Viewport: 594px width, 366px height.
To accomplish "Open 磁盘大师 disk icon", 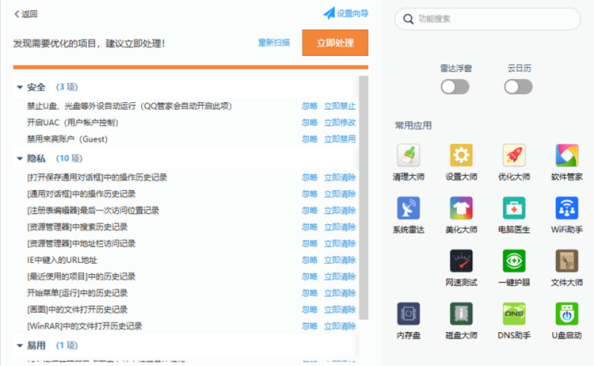I will click(461, 313).
